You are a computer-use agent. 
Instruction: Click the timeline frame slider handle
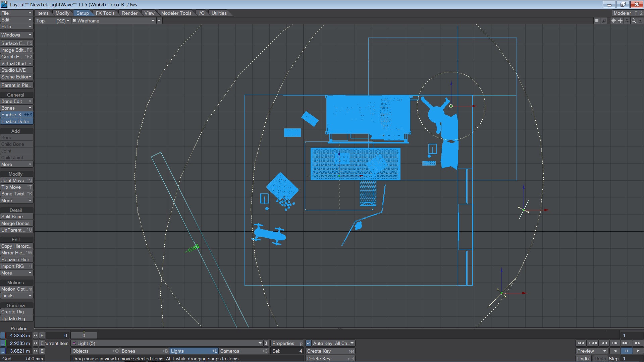(84, 336)
